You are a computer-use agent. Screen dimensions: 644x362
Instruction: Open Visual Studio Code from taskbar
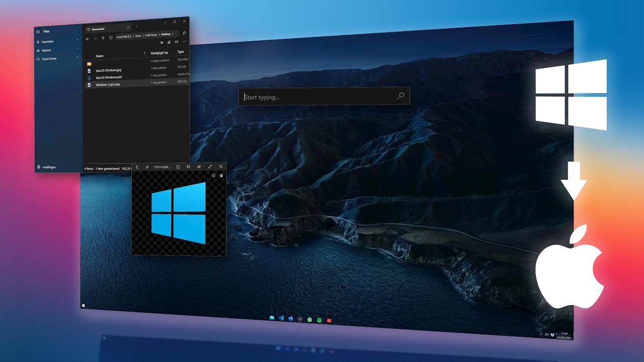click(281, 318)
